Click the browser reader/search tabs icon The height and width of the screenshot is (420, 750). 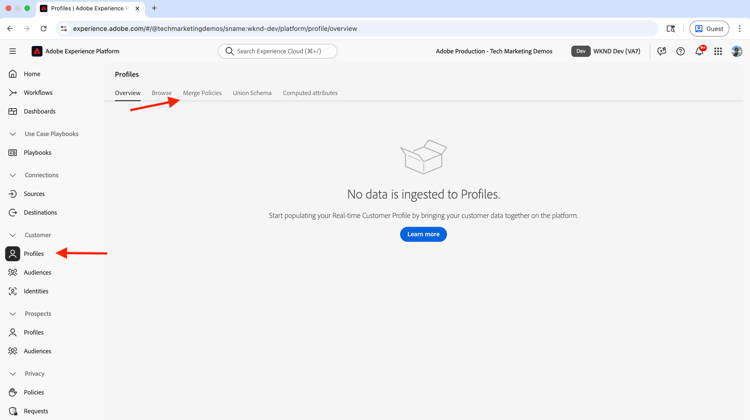[x=671, y=29]
